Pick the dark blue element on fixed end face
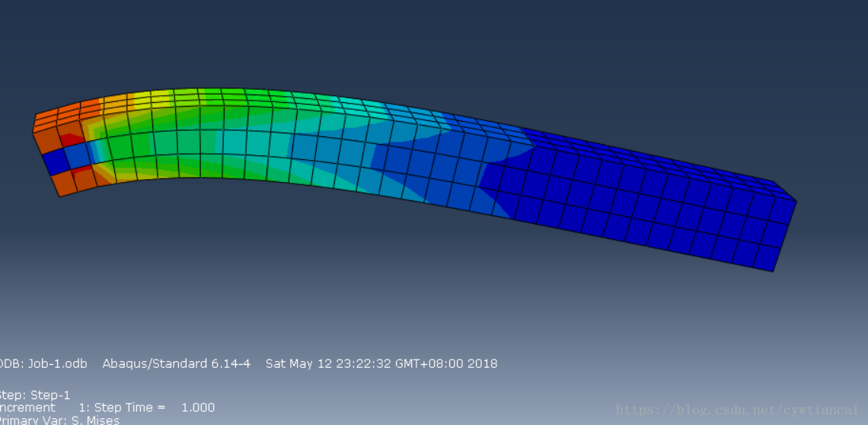The image size is (868, 425). [55, 161]
